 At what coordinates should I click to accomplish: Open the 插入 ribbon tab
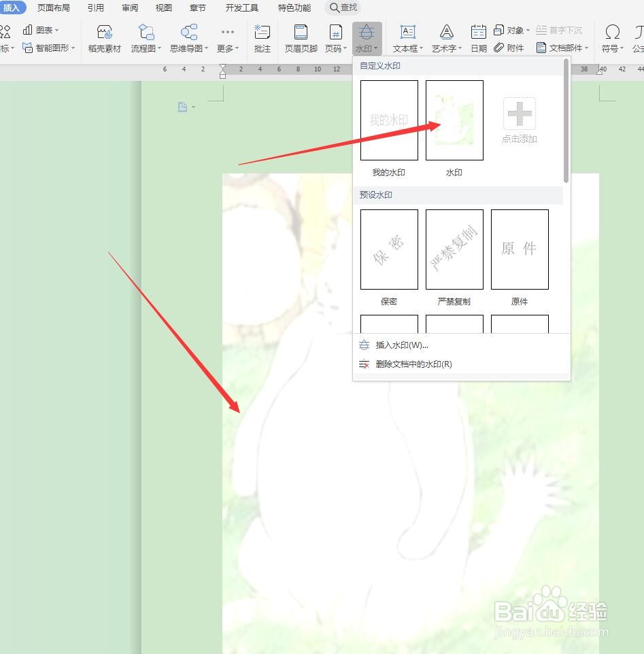pyautogui.click(x=12, y=7)
